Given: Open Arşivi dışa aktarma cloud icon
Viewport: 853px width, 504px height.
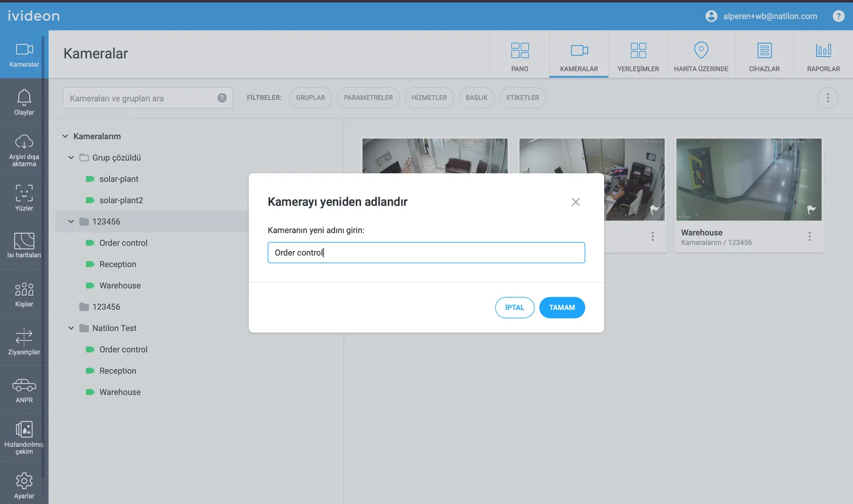Looking at the screenshot, I should tap(24, 142).
